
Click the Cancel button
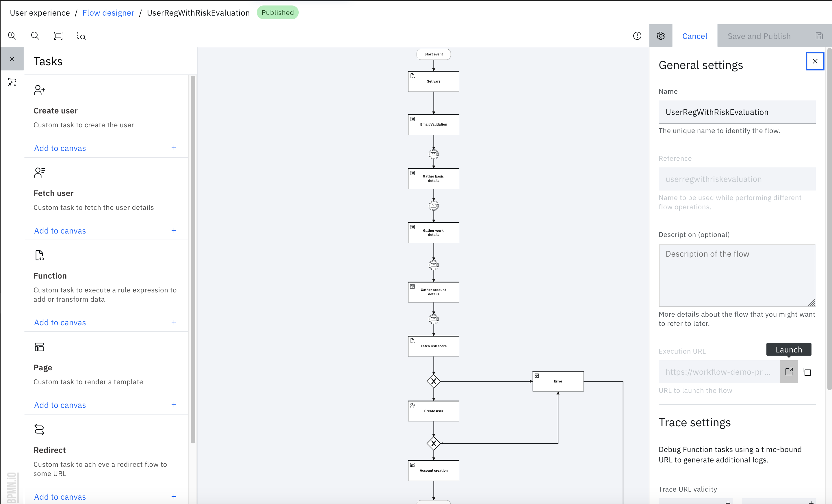point(694,36)
